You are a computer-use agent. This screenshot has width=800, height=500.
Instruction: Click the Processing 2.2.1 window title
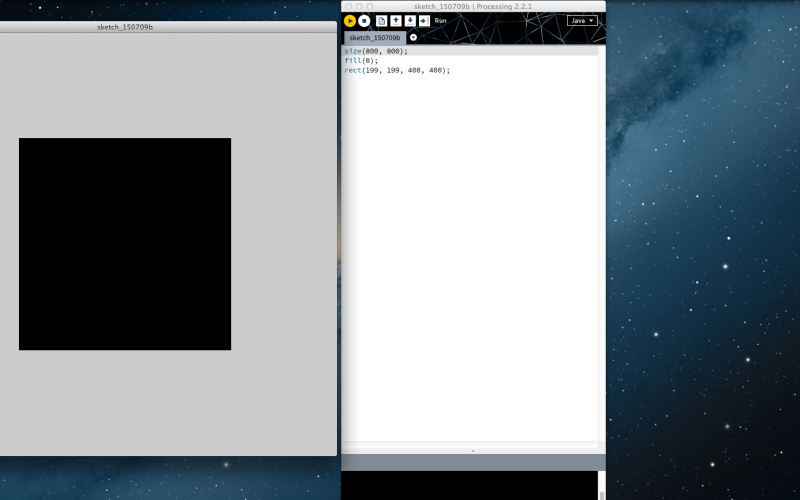pyautogui.click(x=473, y=7)
